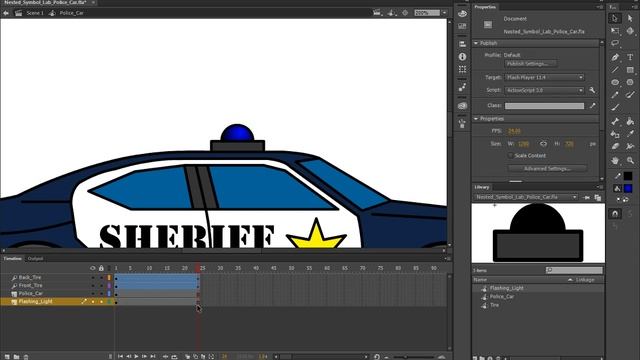Toggle show/hide all layers eye icon
640x360 pixels.
93,268
